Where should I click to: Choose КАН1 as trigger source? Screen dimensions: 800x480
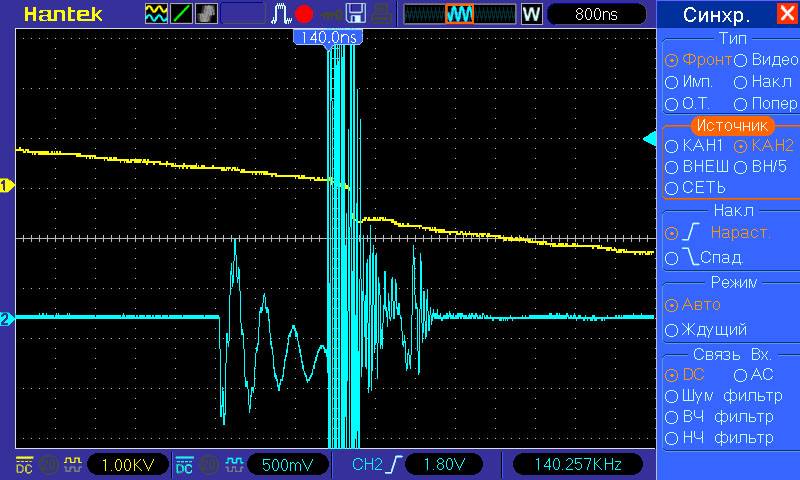click(x=694, y=146)
